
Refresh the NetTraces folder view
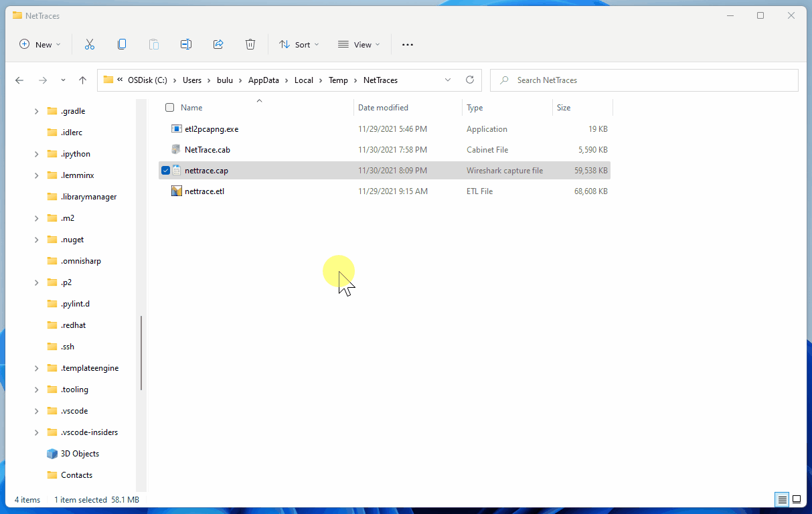coord(470,80)
